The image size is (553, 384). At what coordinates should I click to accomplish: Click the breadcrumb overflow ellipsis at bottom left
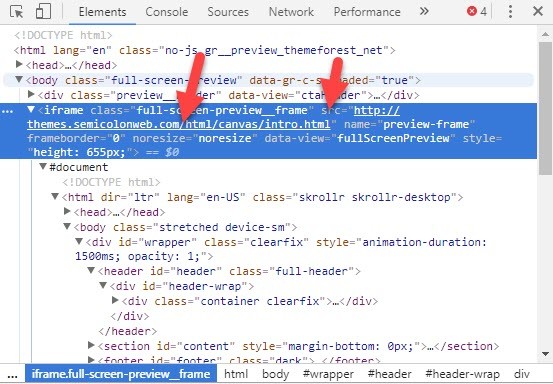(12, 375)
